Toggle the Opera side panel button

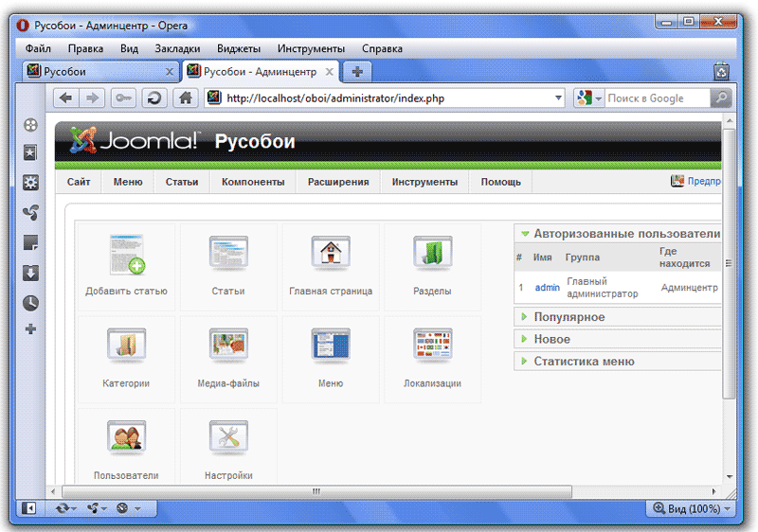(29, 508)
